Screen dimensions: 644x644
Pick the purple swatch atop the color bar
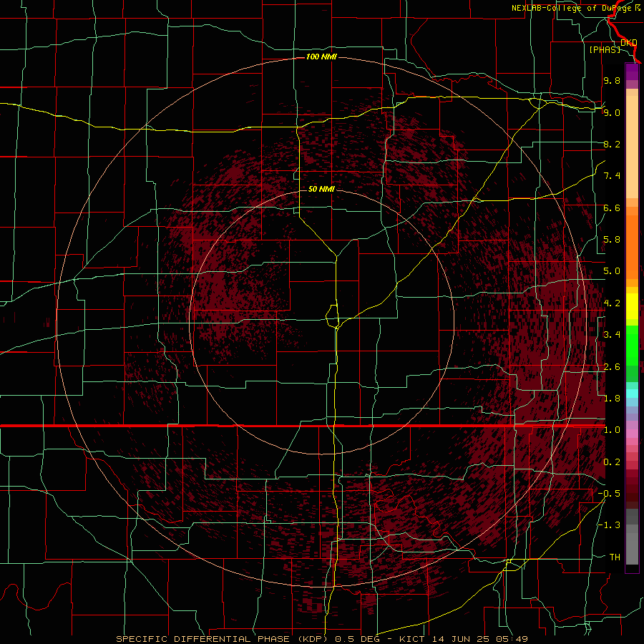(632, 72)
